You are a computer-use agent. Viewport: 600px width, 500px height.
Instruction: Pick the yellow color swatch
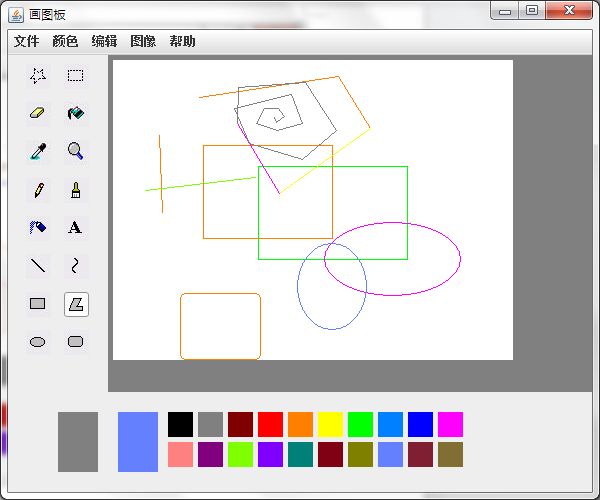tap(331, 424)
